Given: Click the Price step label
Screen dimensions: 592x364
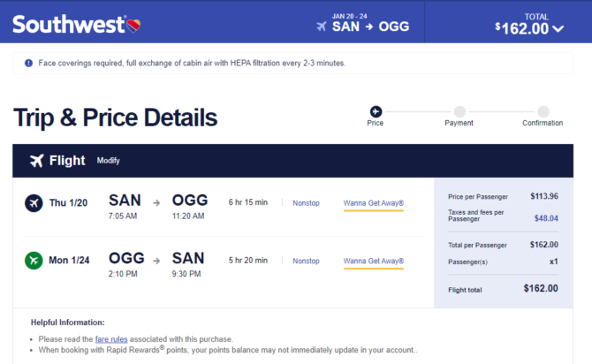Looking at the screenshot, I should pos(376,123).
